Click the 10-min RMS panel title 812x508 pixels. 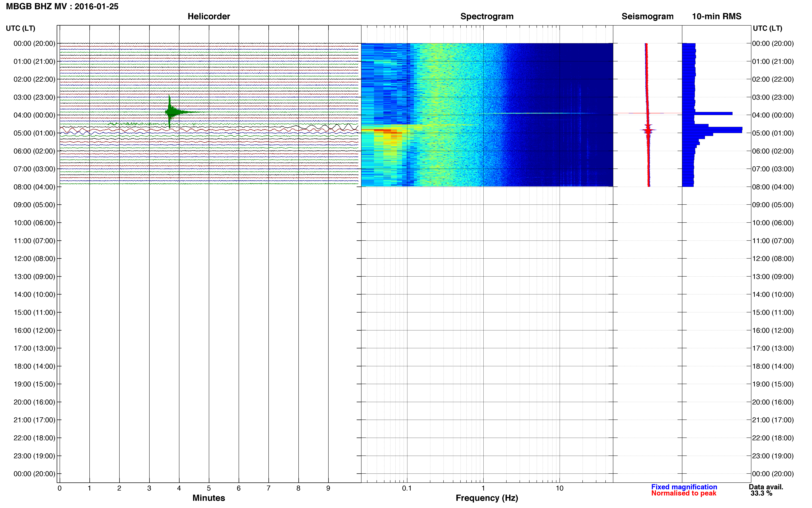(716, 16)
